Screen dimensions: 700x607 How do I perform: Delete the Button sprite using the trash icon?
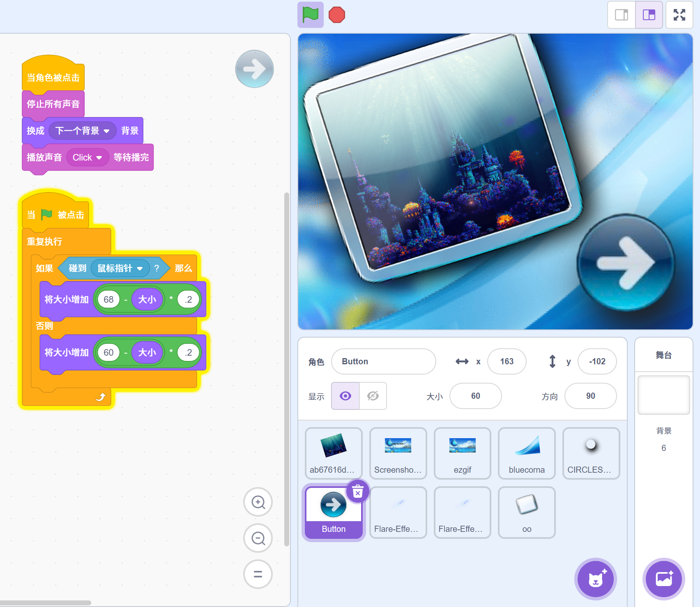click(358, 491)
